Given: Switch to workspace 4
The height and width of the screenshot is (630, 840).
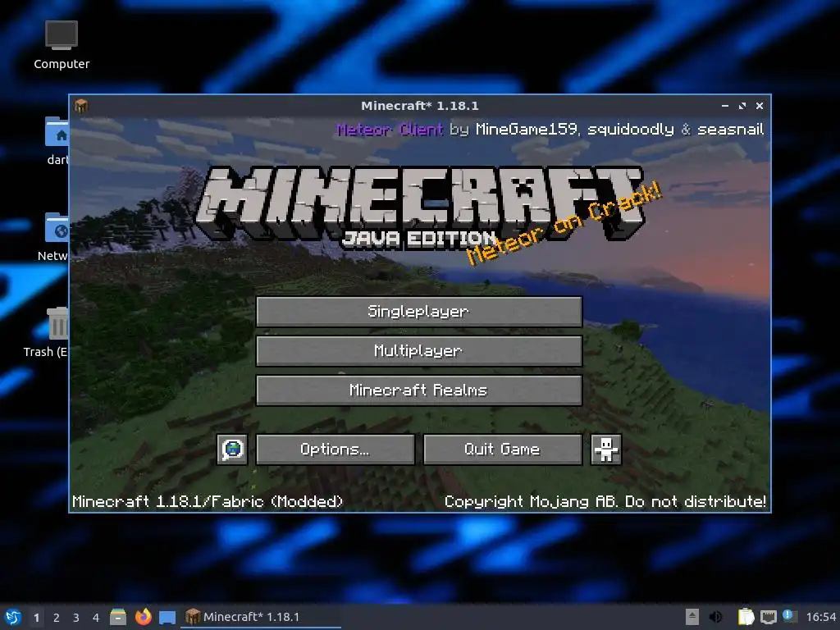Looking at the screenshot, I should 96,618.
